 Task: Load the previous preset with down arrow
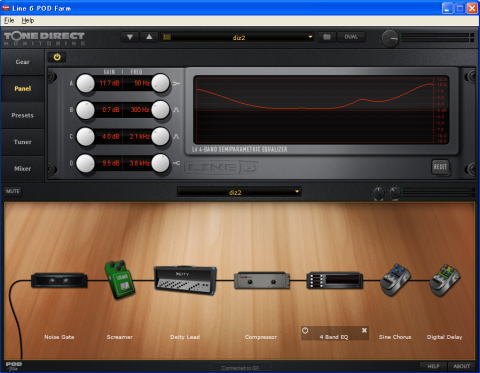(x=130, y=37)
